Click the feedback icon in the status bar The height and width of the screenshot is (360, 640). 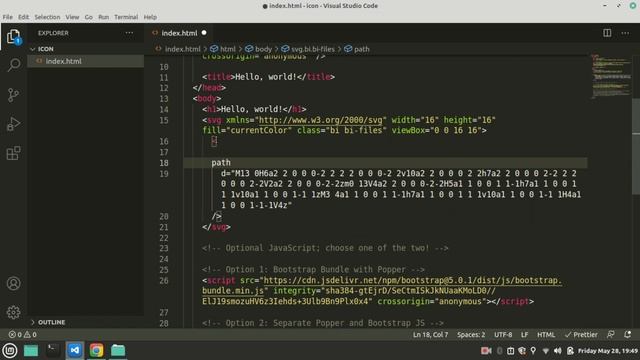611,335
